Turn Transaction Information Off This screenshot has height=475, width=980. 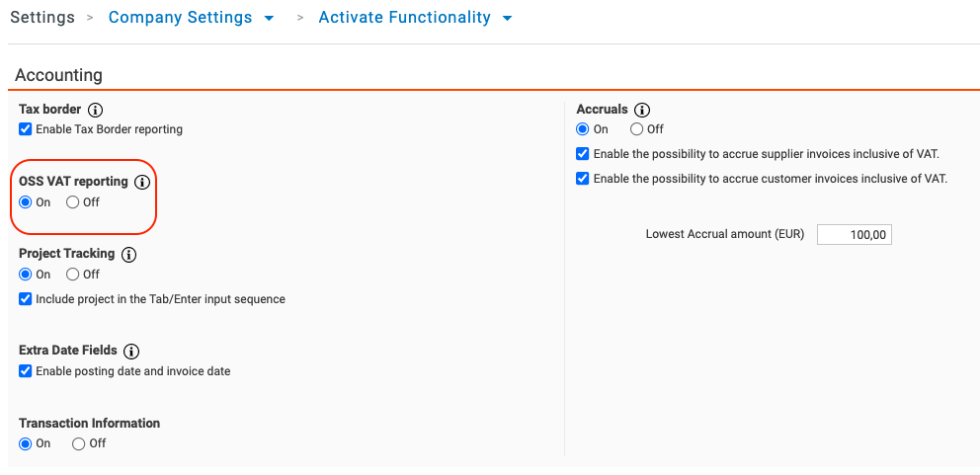[79, 443]
